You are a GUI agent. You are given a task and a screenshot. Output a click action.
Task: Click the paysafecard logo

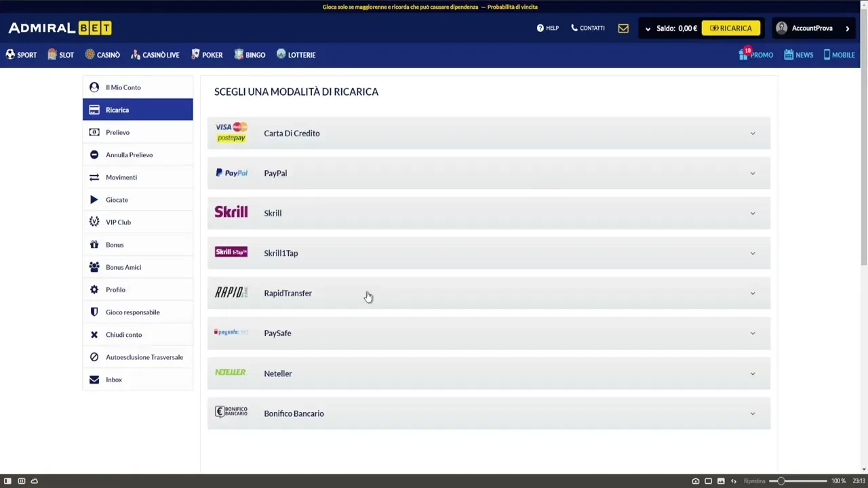point(231,332)
